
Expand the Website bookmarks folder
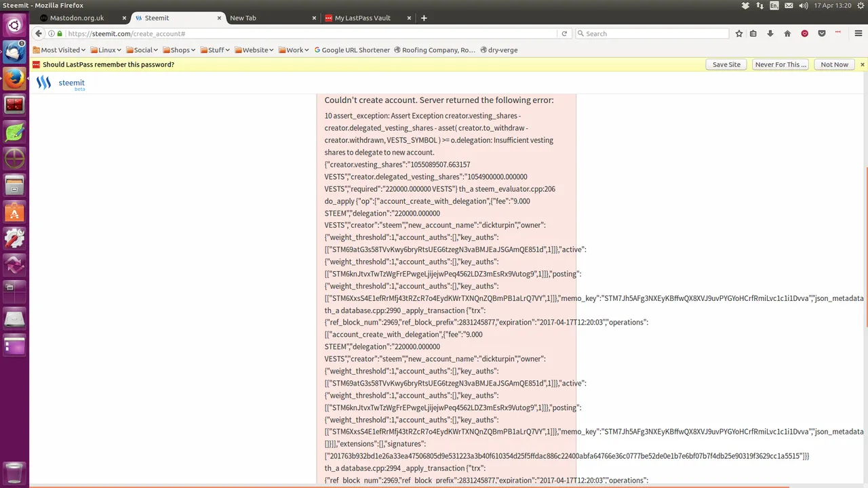[x=254, y=49]
